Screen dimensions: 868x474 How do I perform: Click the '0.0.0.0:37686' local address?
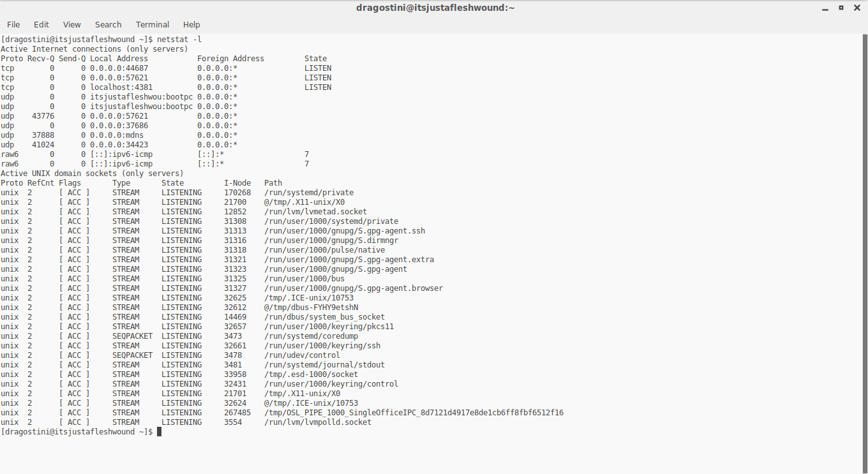[x=119, y=126]
